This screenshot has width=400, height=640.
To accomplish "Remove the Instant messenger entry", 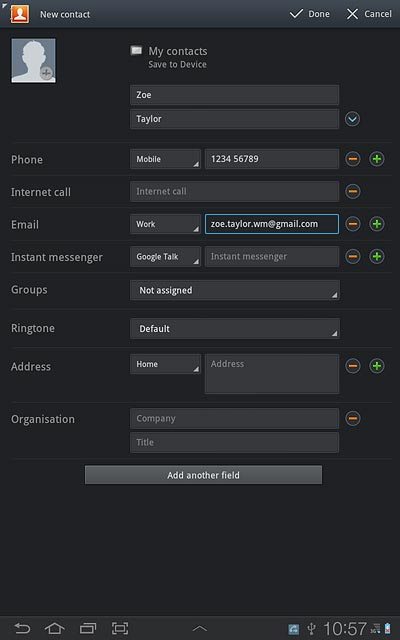I will click(x=353, y=256).
